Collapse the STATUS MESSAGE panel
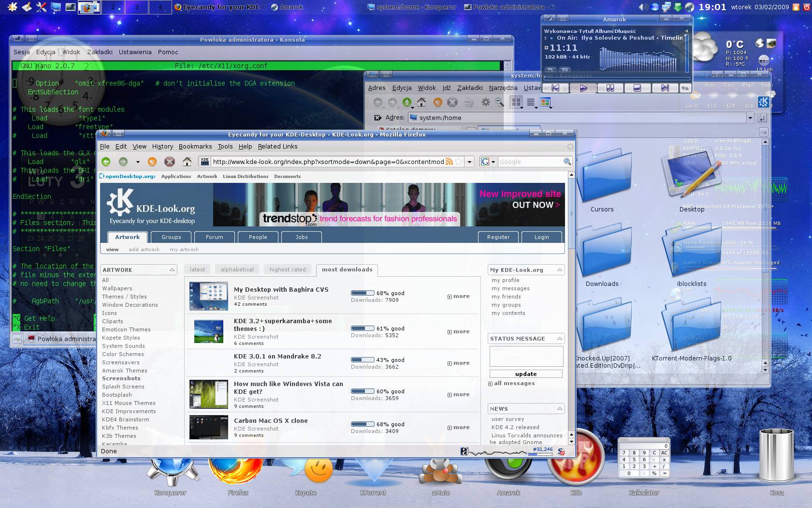This screenshot has width=812, height=508. click(560, 339)
